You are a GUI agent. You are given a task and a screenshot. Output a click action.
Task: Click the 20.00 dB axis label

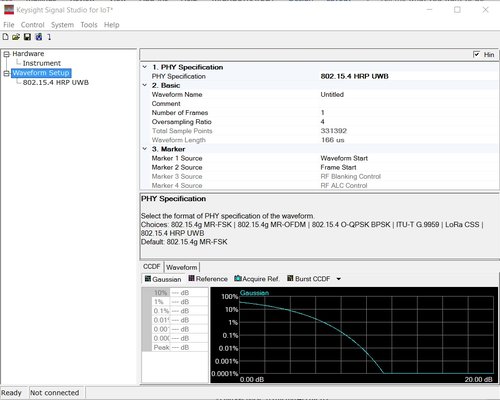point(478,379)
